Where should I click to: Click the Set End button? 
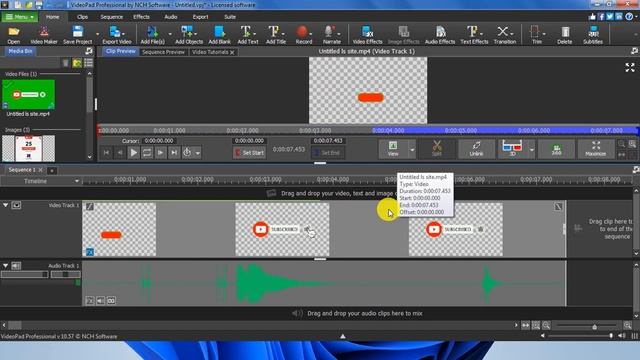tap(328, 153)
